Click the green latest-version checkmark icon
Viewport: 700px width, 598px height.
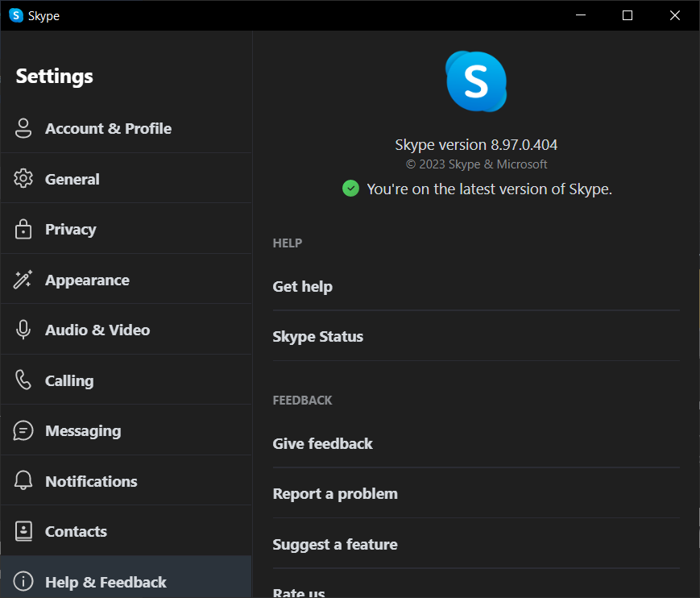pos(350,189)
